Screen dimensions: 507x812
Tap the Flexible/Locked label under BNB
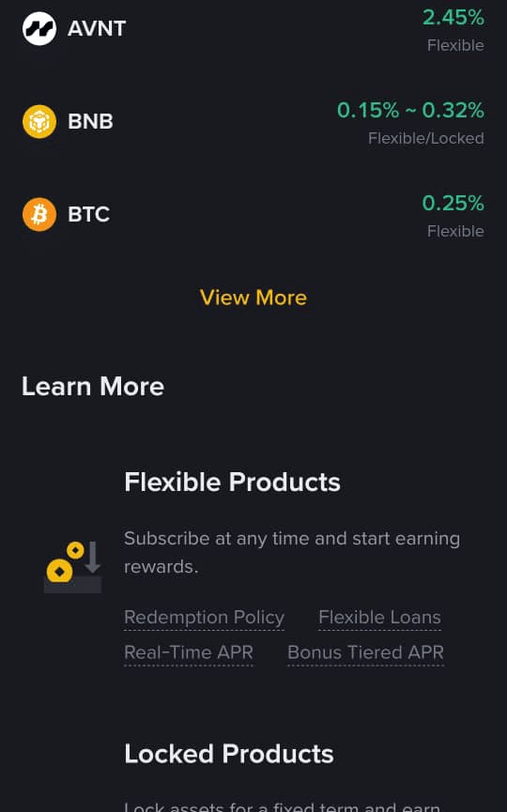(x=426, y=138)
